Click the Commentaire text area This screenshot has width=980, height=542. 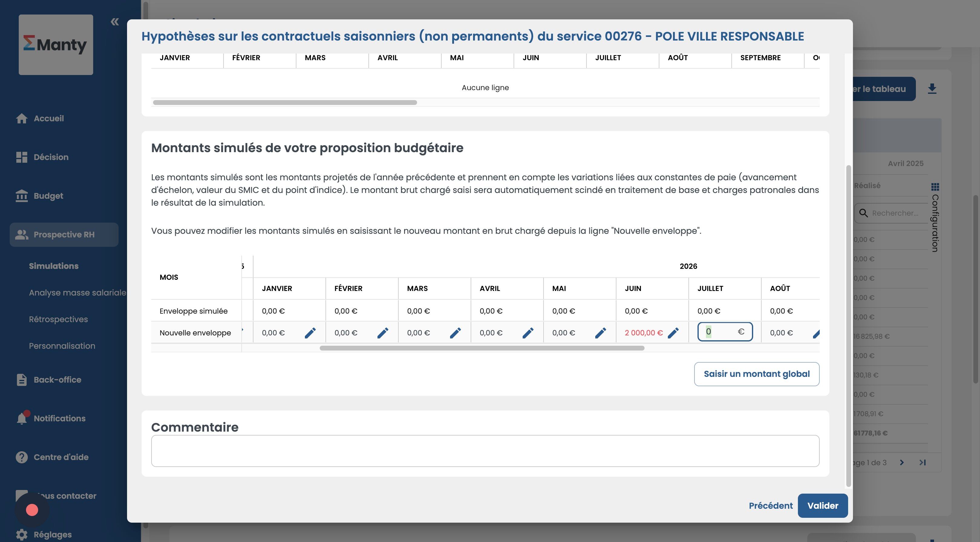pos(485,451)
